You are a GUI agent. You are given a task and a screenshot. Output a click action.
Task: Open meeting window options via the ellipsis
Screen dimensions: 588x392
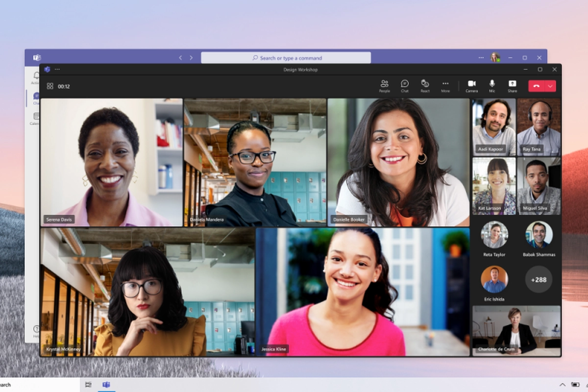[x=57, y=69]
